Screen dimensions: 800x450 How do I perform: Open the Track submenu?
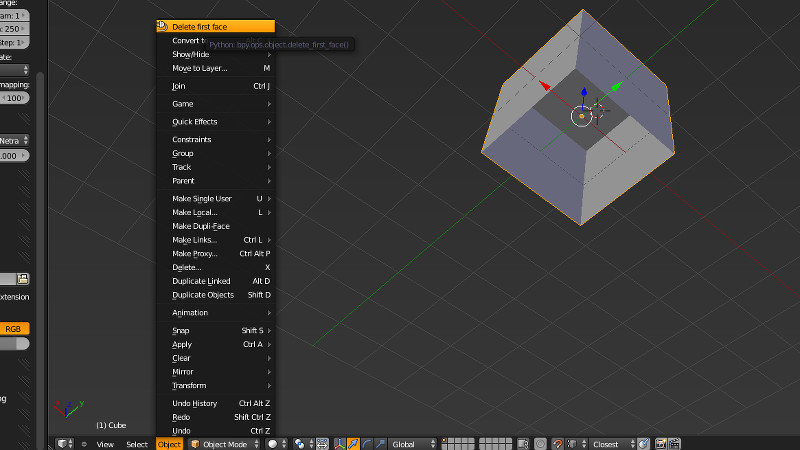[x=215, y=167]
